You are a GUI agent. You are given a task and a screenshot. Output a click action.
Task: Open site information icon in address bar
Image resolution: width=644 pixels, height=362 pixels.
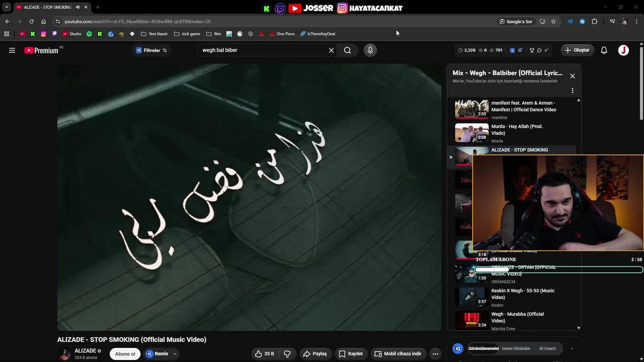pos(58,22)
